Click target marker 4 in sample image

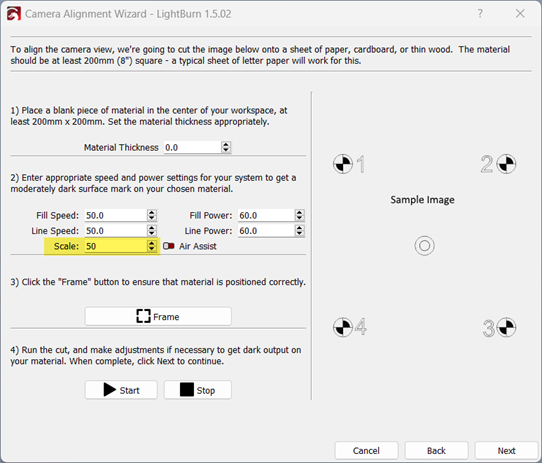click(343, 327)
